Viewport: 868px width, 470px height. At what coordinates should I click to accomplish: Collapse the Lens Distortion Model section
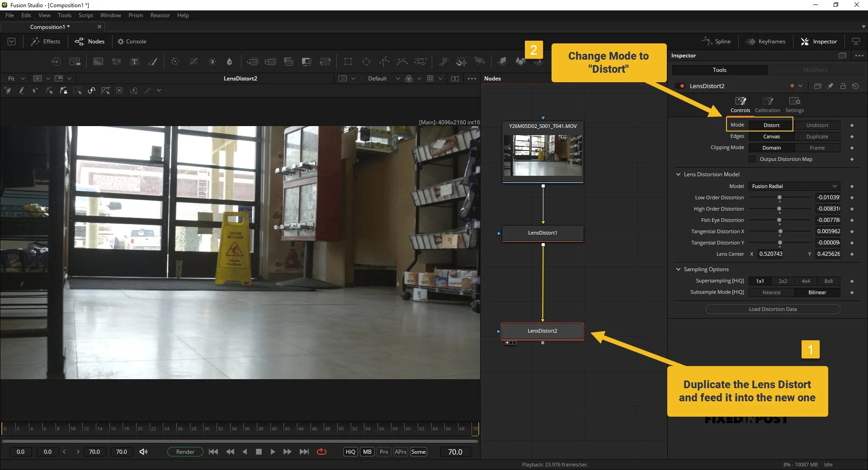click(678, 174)
